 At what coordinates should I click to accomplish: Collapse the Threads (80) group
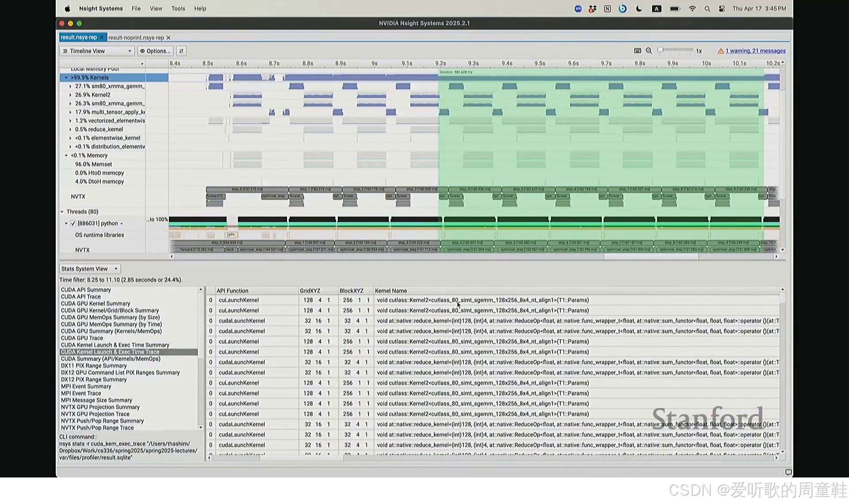62,212
